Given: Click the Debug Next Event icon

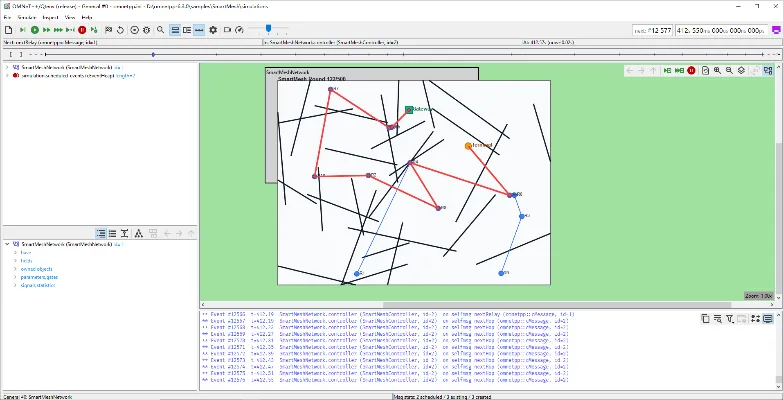Looking at the screenshot, I should pyautogui.click(x=94, y=30).
